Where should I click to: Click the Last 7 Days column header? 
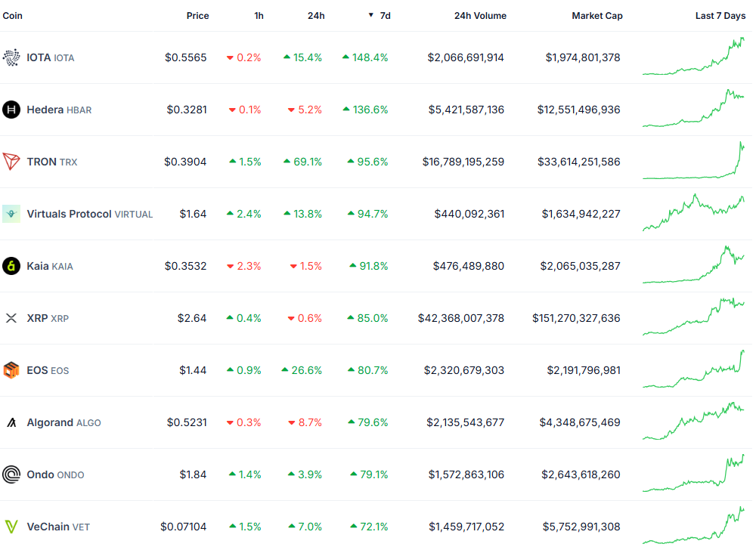click(x=720, y=15)
